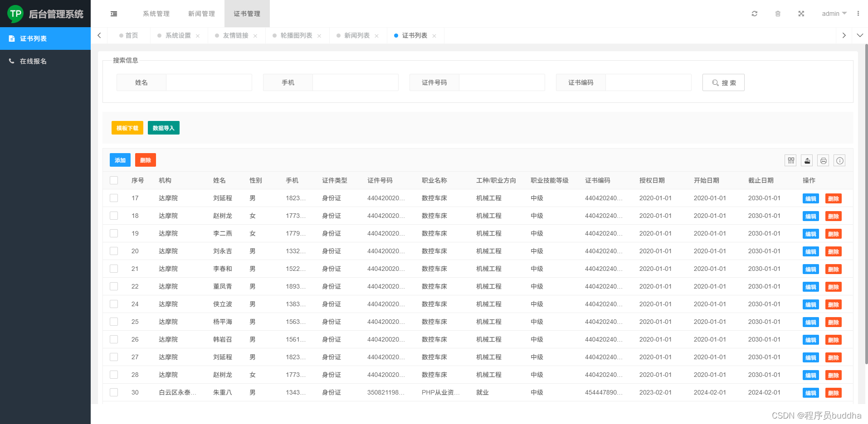Open 证书列表 in sidebar

45,39
